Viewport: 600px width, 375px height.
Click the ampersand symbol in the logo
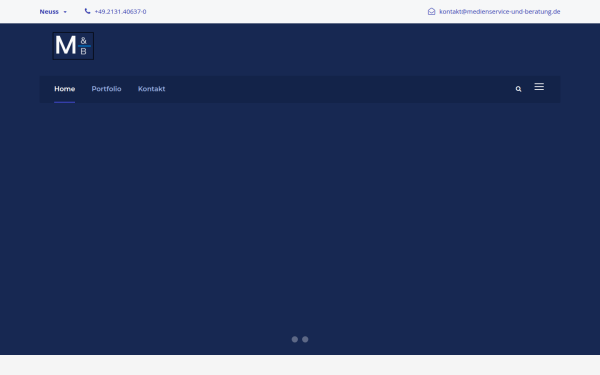tap(83, 40)
